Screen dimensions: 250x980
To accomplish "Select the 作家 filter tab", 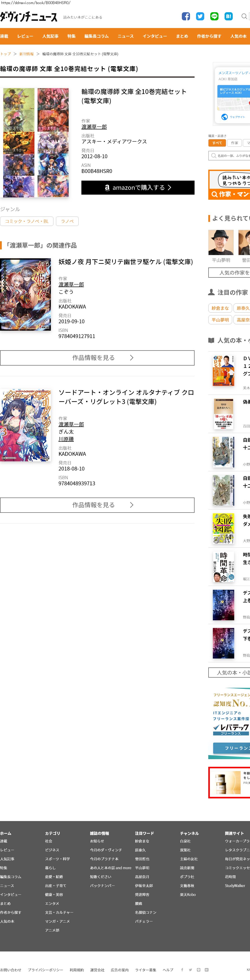I will coord(234,143).
